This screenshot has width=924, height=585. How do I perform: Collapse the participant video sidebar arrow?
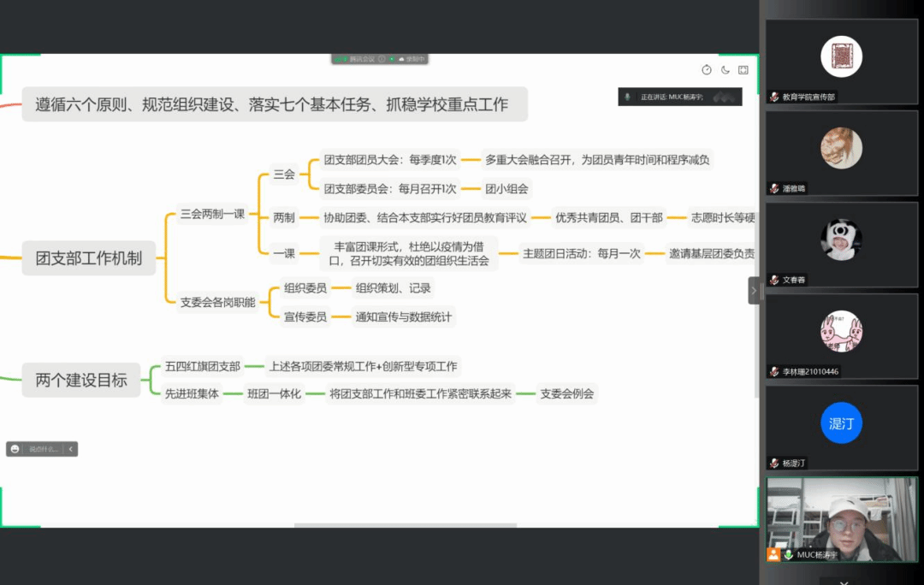click(x=754, y=291)
